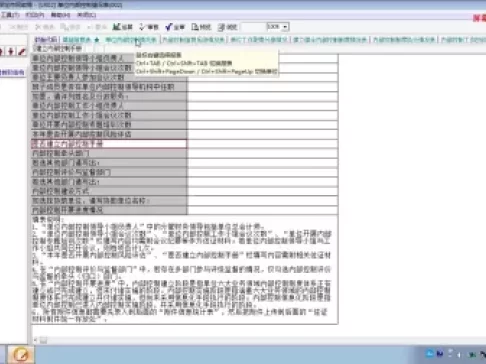Click the 运算 calculate toolbar icon

tap(123, 27)
